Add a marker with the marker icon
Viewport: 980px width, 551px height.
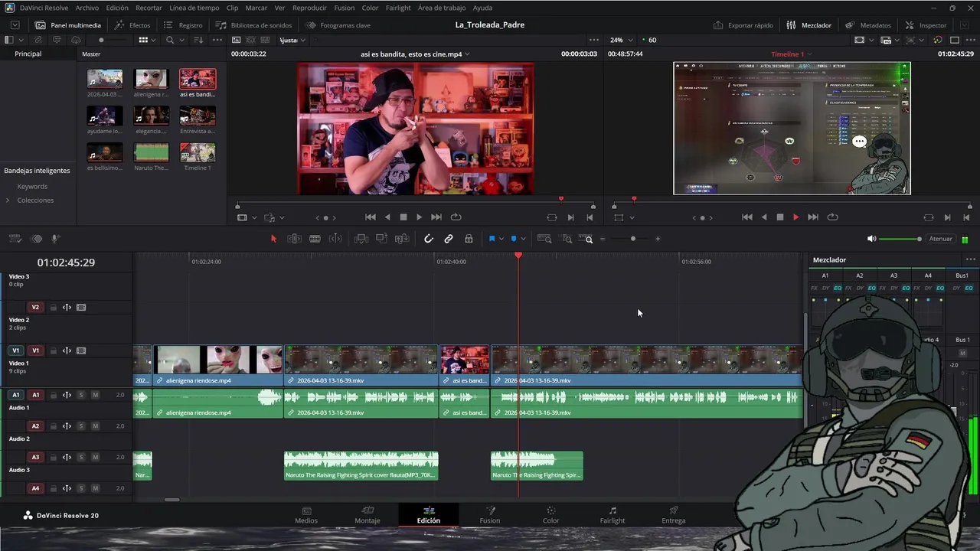coord(514,239)
